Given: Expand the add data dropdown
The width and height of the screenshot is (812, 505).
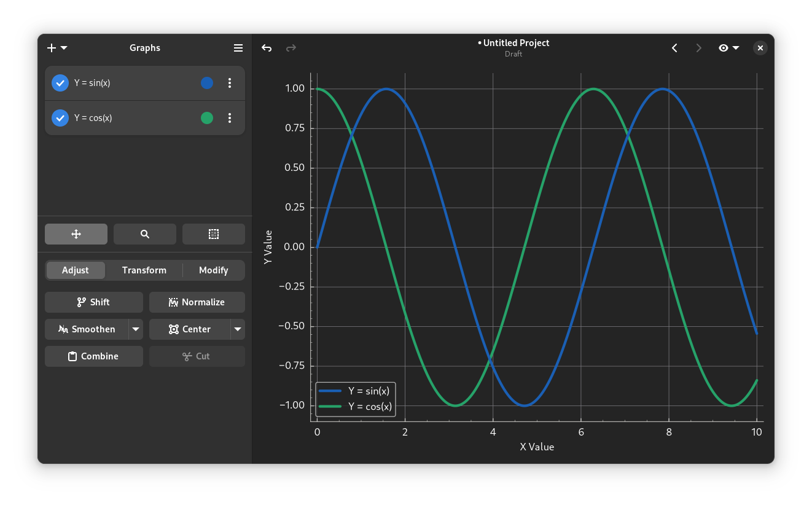Looking at the screenshot, I should (x=57, y=48).
